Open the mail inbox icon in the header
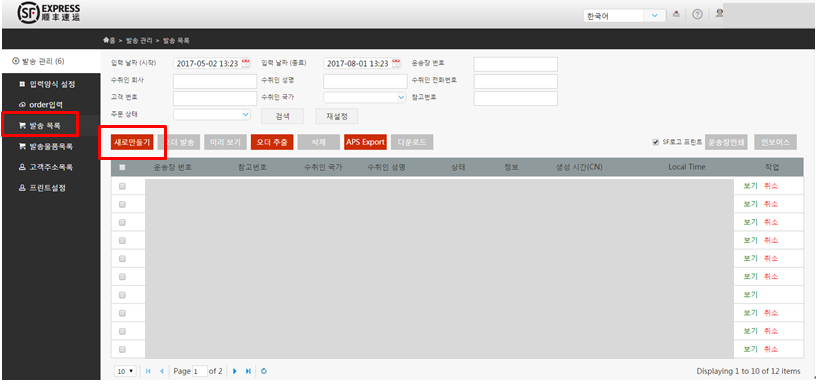 [676, 15]
